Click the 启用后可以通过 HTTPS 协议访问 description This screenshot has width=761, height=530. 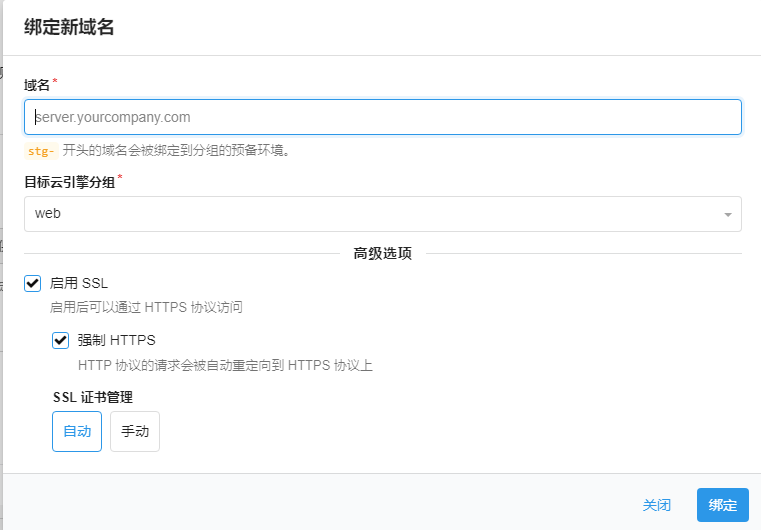tap(146, 308)
